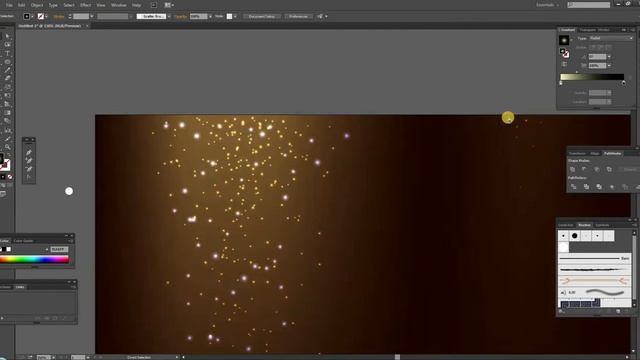The height and width of the screenshot is (360, 640).
Task: Open the Gradient Type dropdown
Action: pos(611,38)
